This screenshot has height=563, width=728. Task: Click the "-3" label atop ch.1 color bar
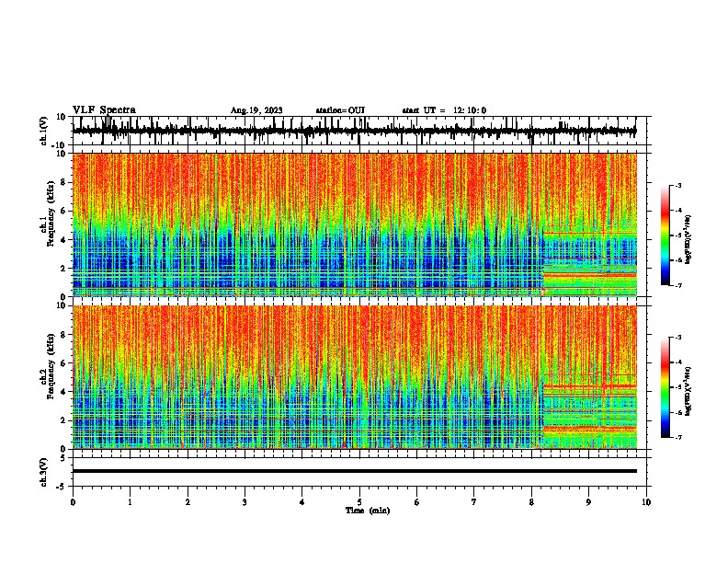click(x=678, y=185)
